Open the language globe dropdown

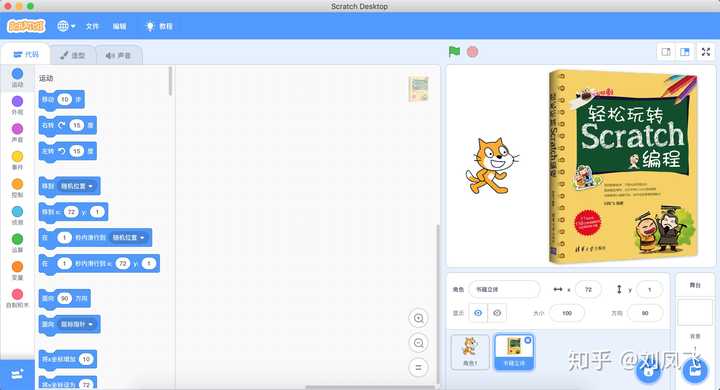pyautogui.click(x=66, y=26)
